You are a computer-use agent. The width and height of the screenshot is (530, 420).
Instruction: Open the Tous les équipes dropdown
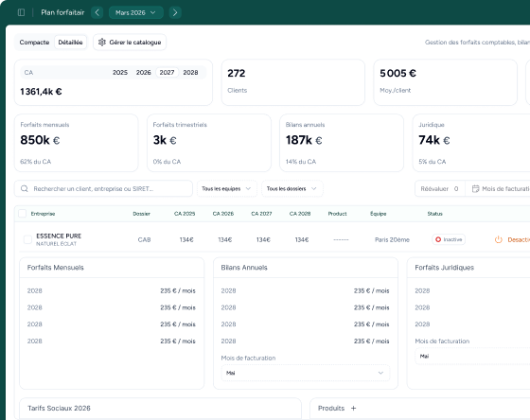227,188
